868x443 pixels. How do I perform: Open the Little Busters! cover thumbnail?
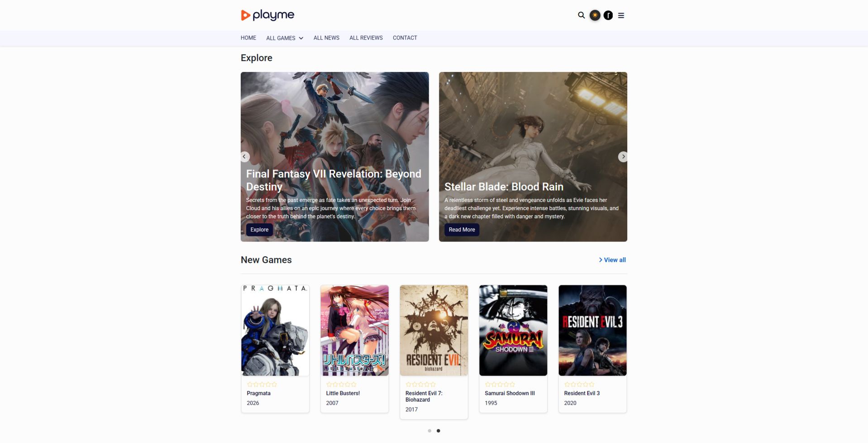point(354,330)
